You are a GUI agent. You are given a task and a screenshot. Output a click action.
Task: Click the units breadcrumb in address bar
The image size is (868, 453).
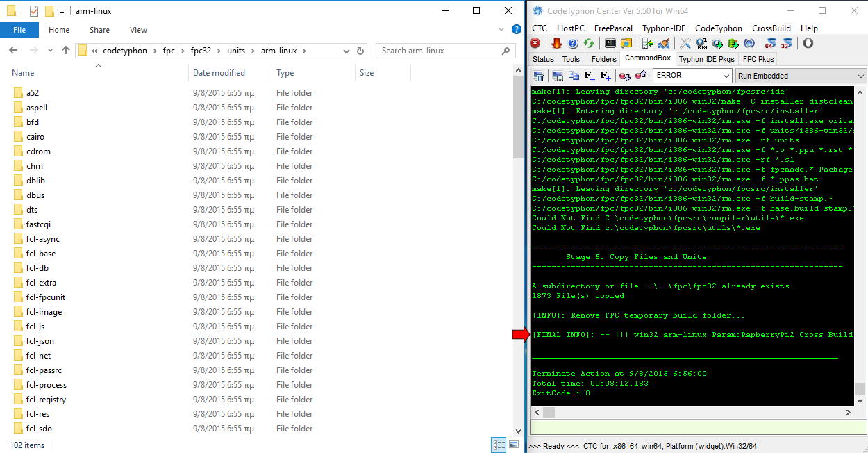point(236,51)
